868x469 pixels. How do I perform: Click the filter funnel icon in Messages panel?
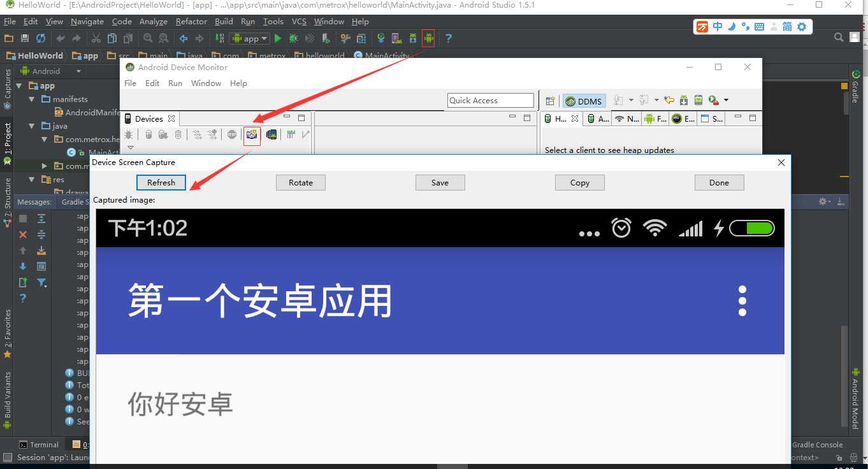42,282
